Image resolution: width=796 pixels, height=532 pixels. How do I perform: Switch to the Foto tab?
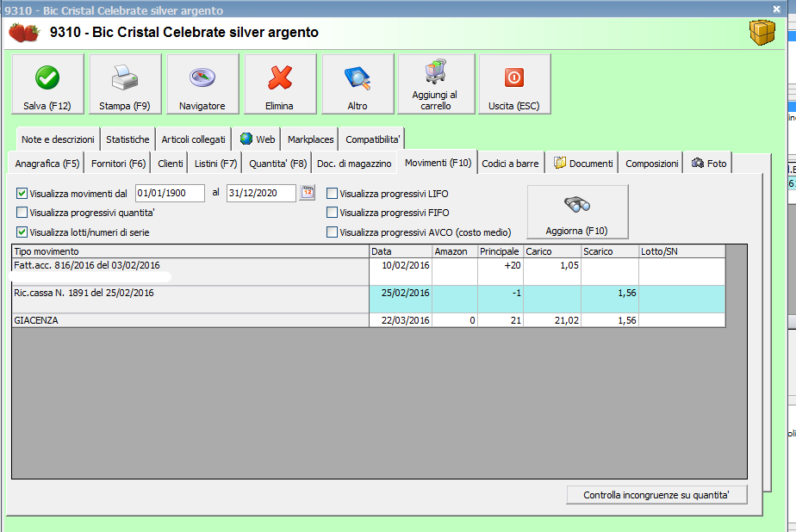[x=709, y=164]
